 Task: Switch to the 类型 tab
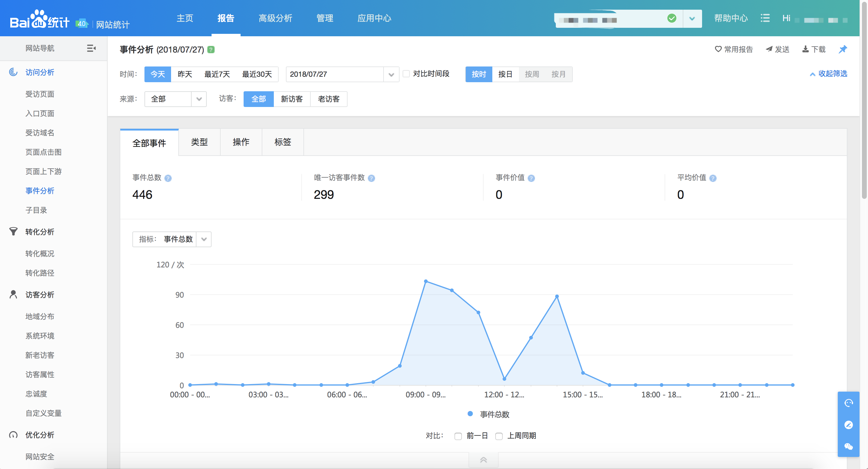pos(199,142)
